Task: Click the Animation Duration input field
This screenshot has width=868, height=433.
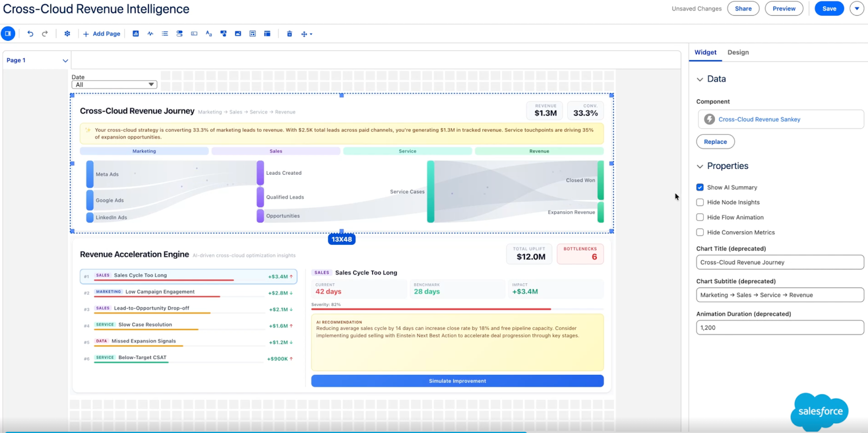Action: pyautogui.click(x=780, y=328)
